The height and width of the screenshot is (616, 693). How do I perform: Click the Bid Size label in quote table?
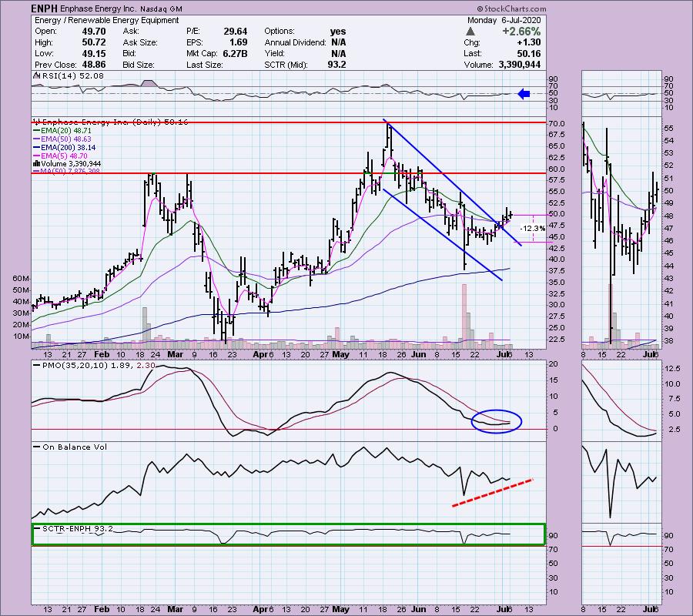click(139, 65)
